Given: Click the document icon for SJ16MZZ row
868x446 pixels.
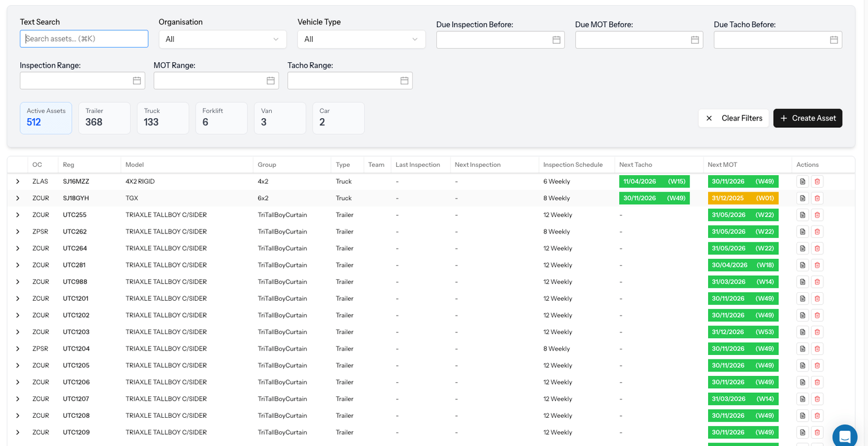Looking at the screenshot, I should 802,181.
